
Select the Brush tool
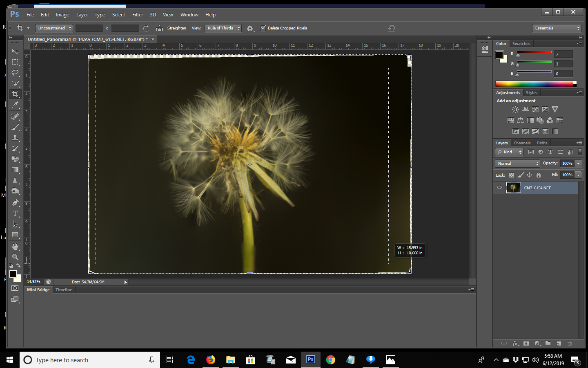click(15, 127)
